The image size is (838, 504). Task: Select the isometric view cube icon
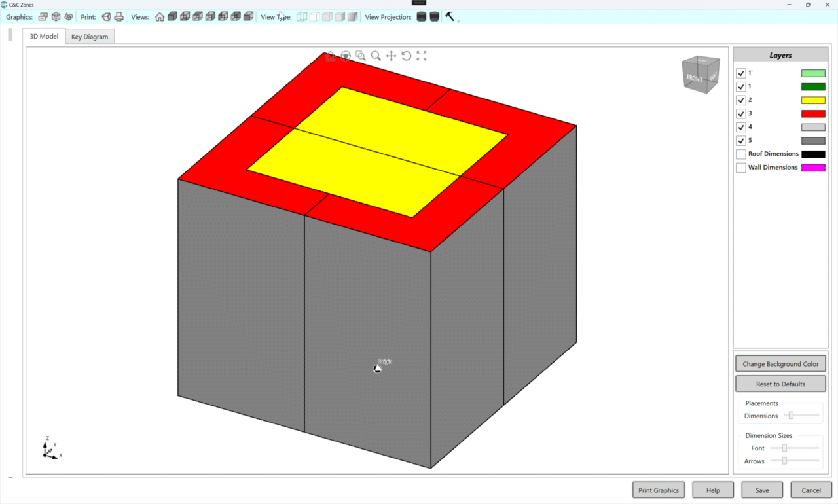pyautogui.click(x=172, y=16)
